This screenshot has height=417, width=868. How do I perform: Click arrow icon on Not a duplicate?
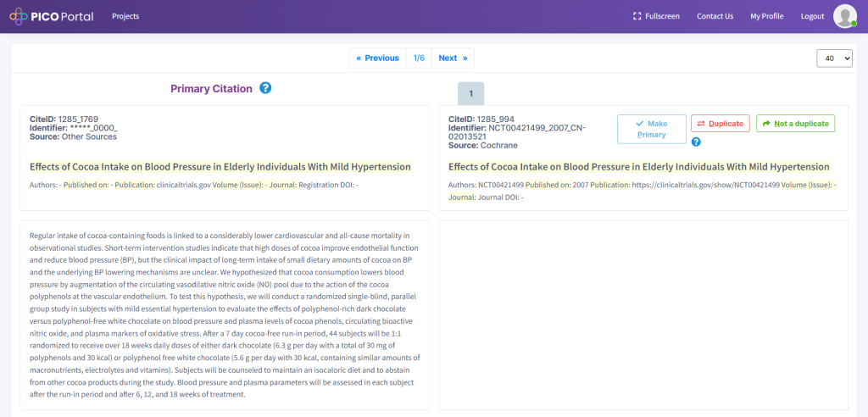[766, 124]
